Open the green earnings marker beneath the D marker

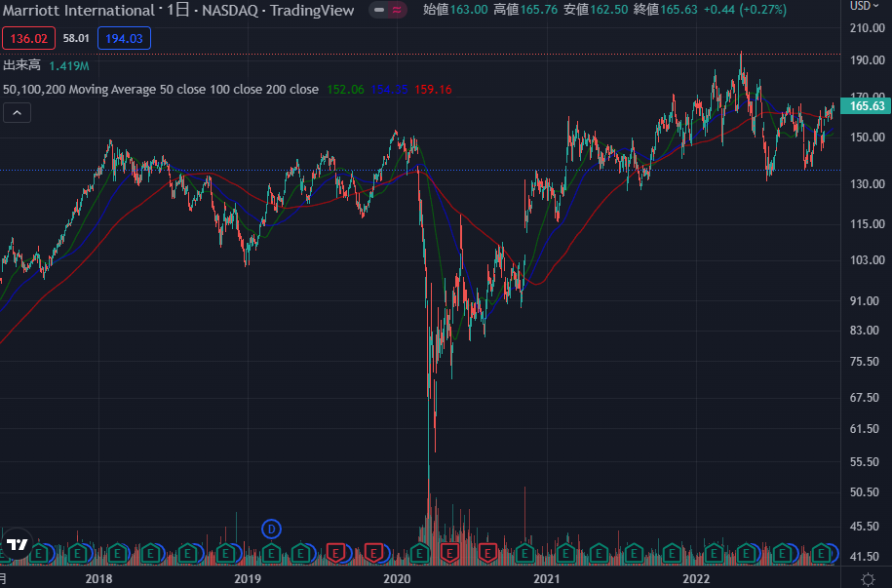point(271,553)
